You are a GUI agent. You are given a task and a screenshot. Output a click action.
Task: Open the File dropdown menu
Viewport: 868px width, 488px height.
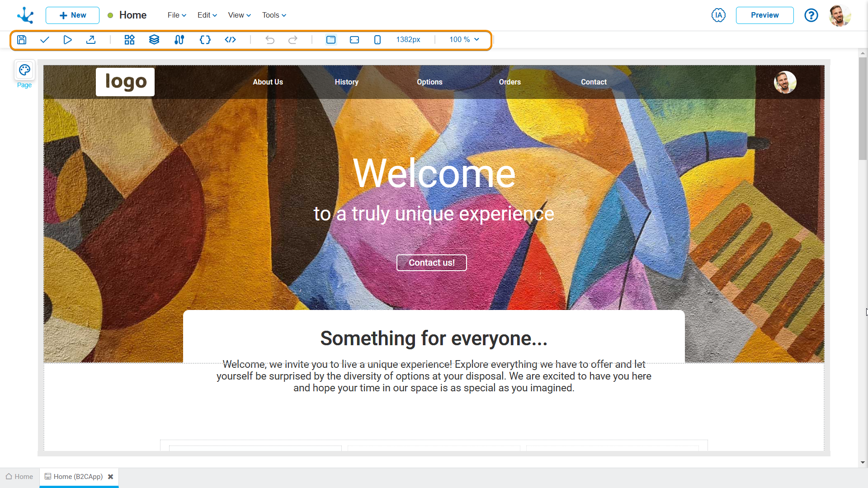pos(177,15)
